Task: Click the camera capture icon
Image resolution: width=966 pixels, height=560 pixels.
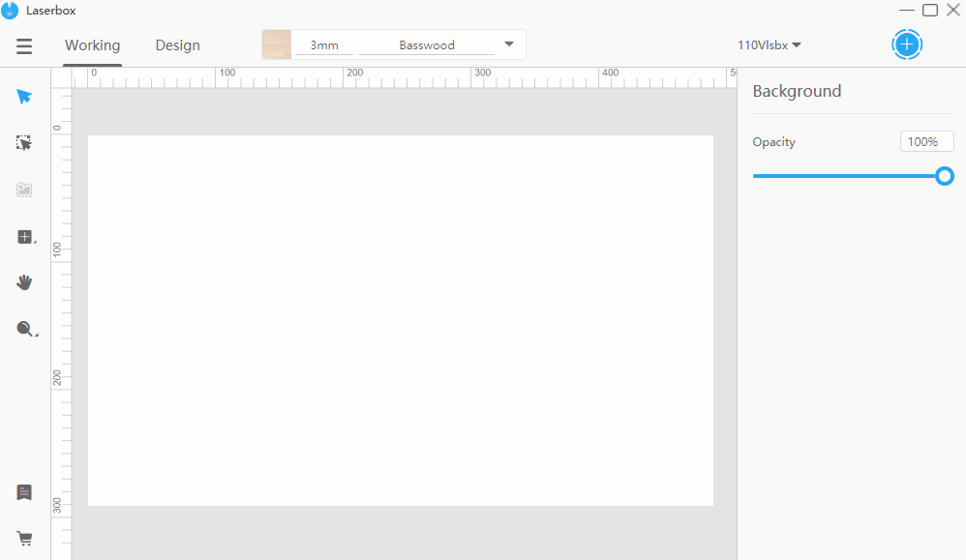Action: pos(23,190)
